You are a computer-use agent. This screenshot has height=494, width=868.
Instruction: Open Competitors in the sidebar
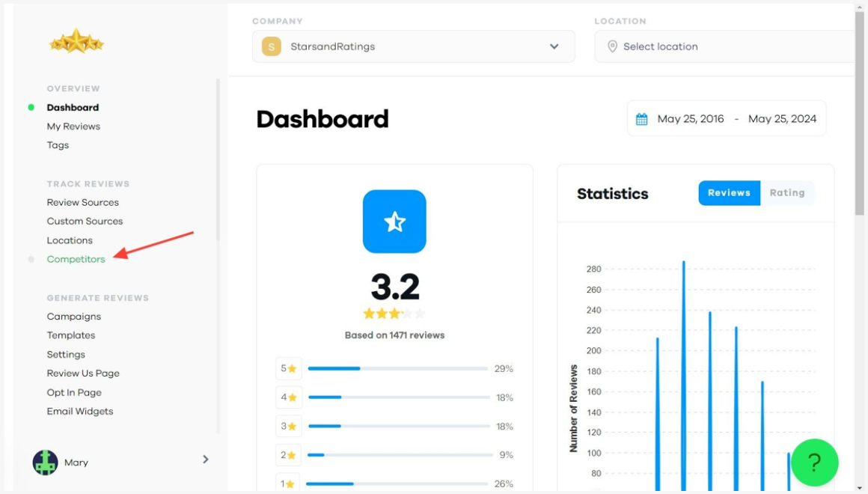76,259
